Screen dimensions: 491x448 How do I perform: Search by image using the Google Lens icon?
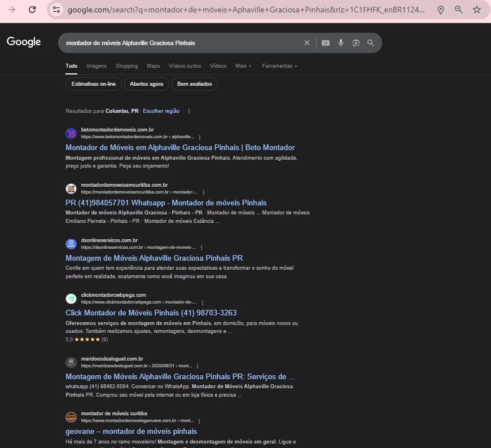pyautogui.click(x=356, y=42)
